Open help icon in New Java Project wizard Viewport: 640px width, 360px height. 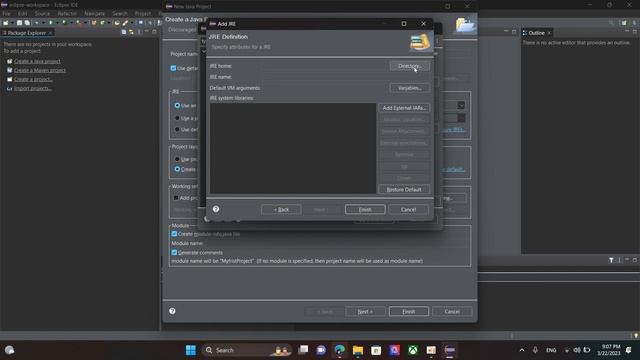[172, 311]
